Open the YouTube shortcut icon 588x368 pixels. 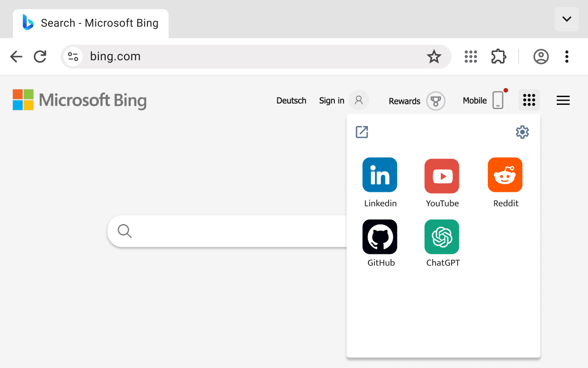(442, 176)
